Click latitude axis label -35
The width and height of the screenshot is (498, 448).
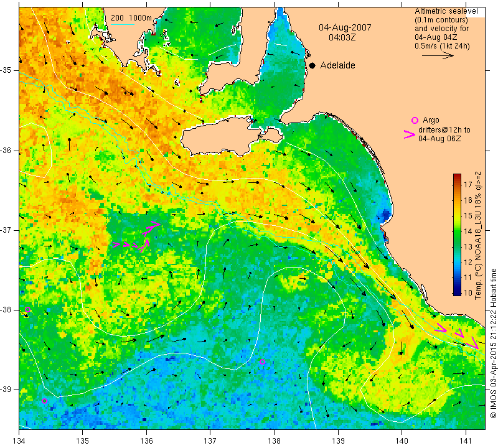(6, 70)
